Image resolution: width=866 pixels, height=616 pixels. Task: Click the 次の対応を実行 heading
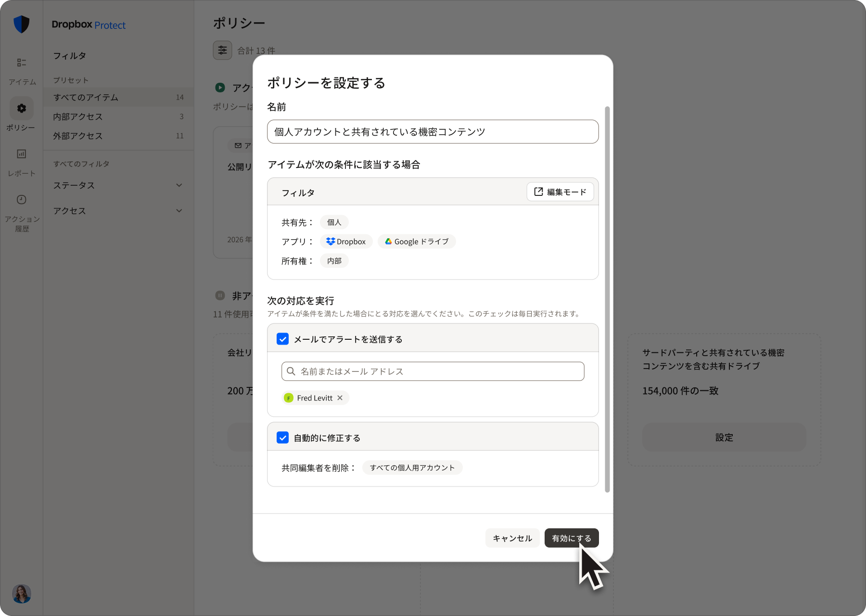[301, 301]
